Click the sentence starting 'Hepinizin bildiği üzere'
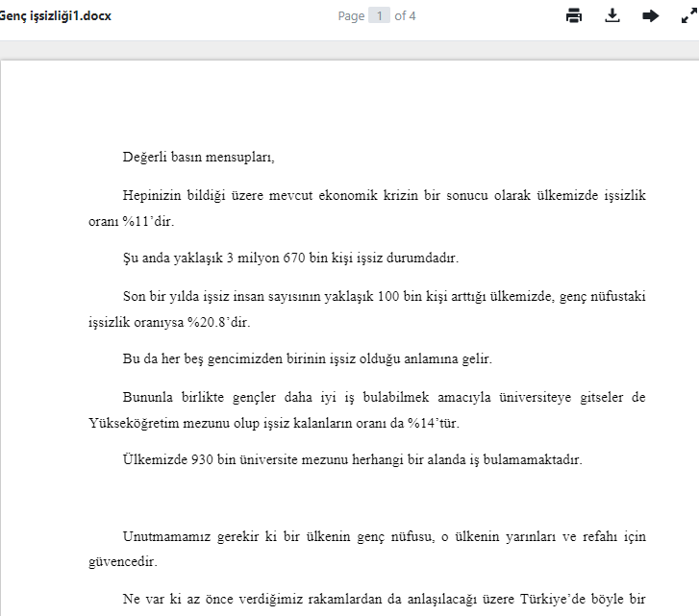Viewport: 699px width, 616px height. click(x=384, y=195)
